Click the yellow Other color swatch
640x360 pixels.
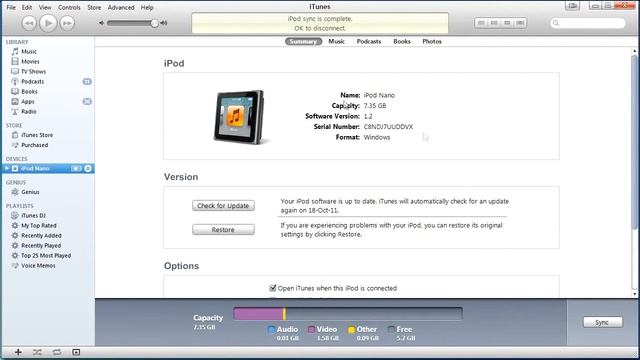click(x=351, y=329)
